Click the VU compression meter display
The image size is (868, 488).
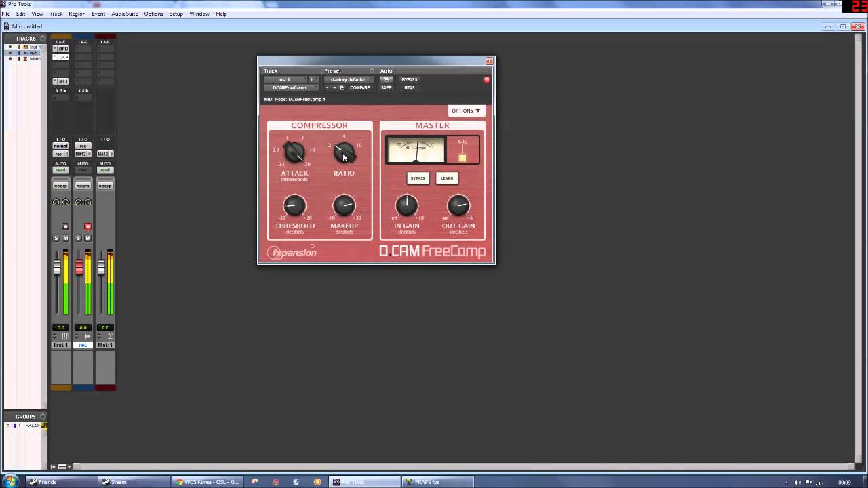(416, 150)
